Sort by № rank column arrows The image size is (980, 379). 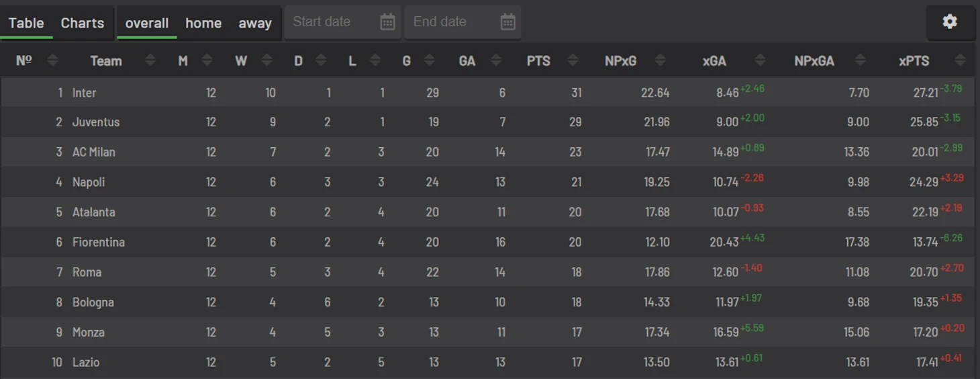52,60
